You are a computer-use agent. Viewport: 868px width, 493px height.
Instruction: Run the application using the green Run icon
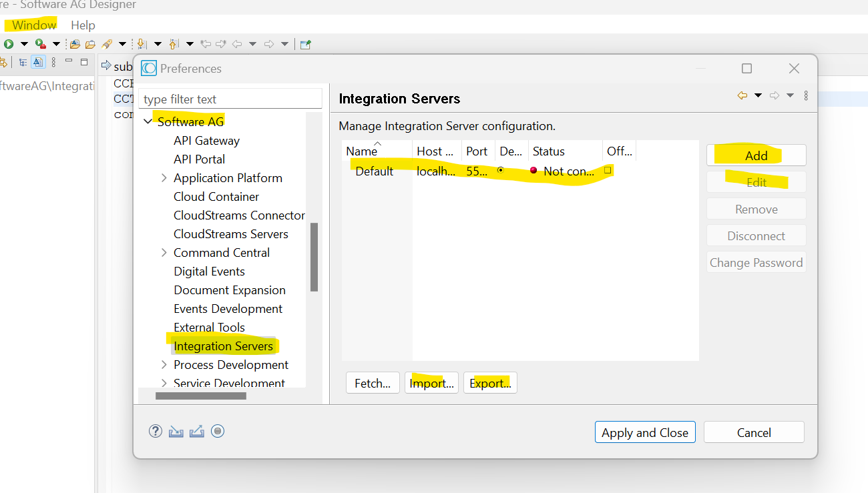(8, 44)
